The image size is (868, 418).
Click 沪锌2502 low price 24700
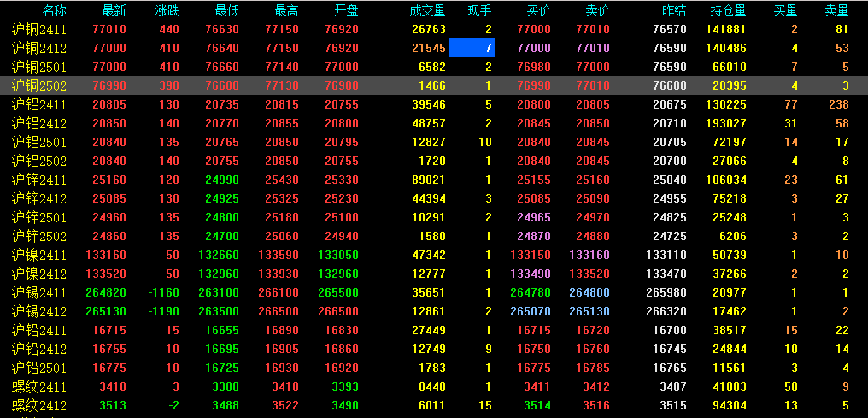tap(222, 237)
